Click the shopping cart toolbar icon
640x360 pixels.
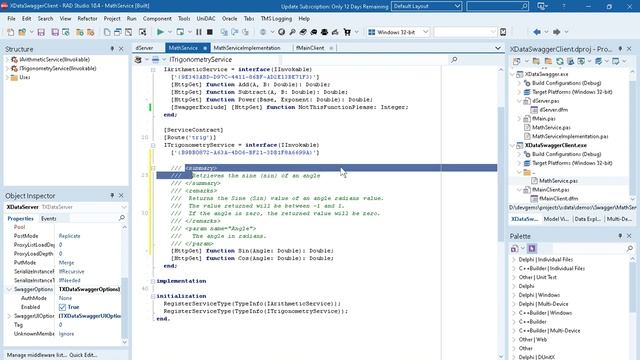pyautogui.click(x=347, y=32)
